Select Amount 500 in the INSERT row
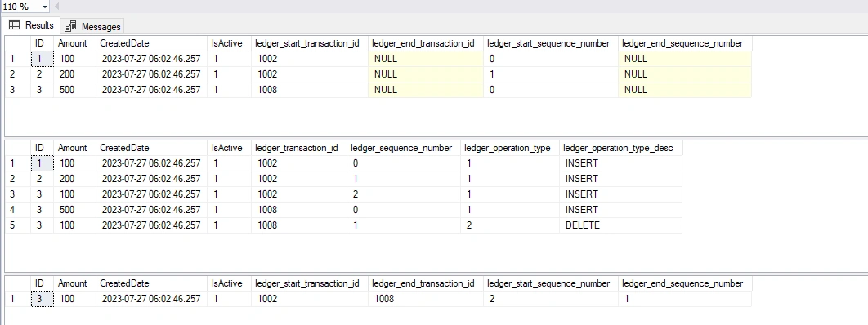The image size is (868, 325). [x=74, y=210]
